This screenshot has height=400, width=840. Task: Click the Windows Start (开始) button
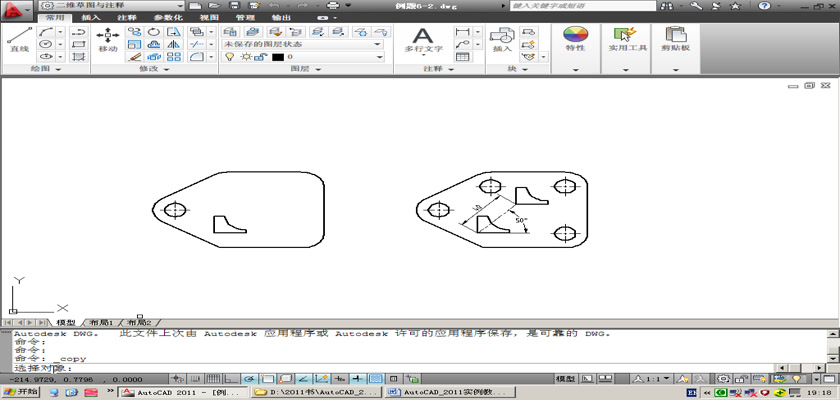tap(20, 393)
